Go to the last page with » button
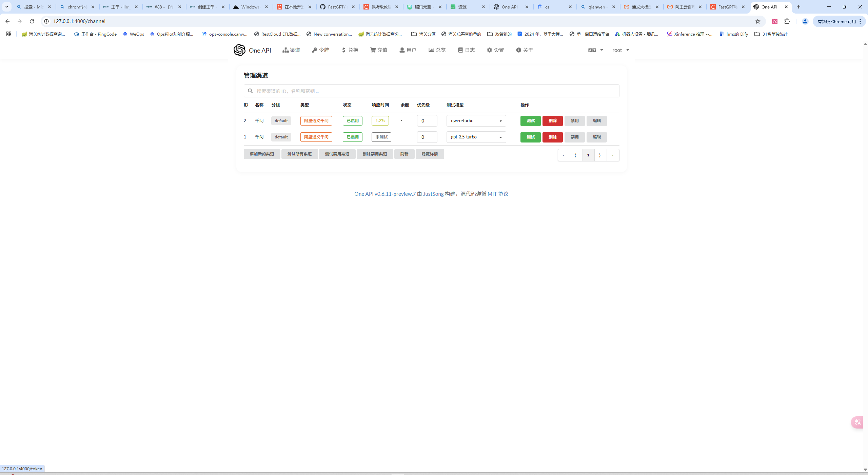This screenshot has width=868, height=475. [612, 155]
